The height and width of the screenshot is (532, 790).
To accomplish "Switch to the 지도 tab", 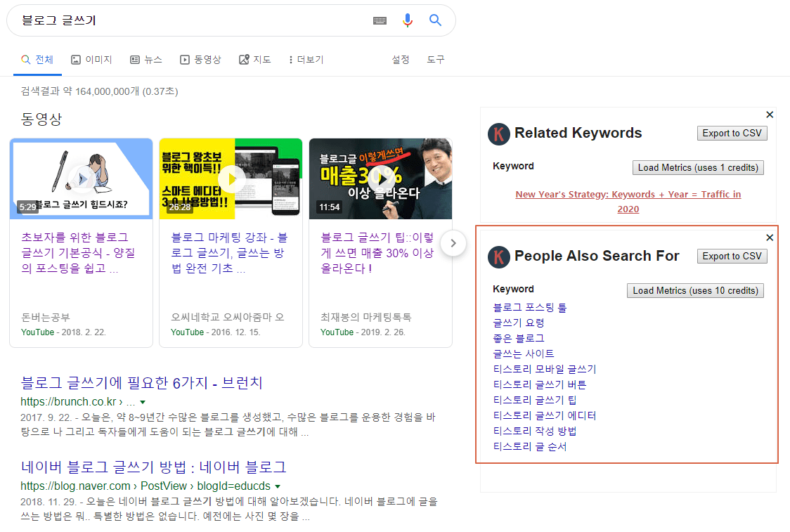I will [x=255, y=60].
